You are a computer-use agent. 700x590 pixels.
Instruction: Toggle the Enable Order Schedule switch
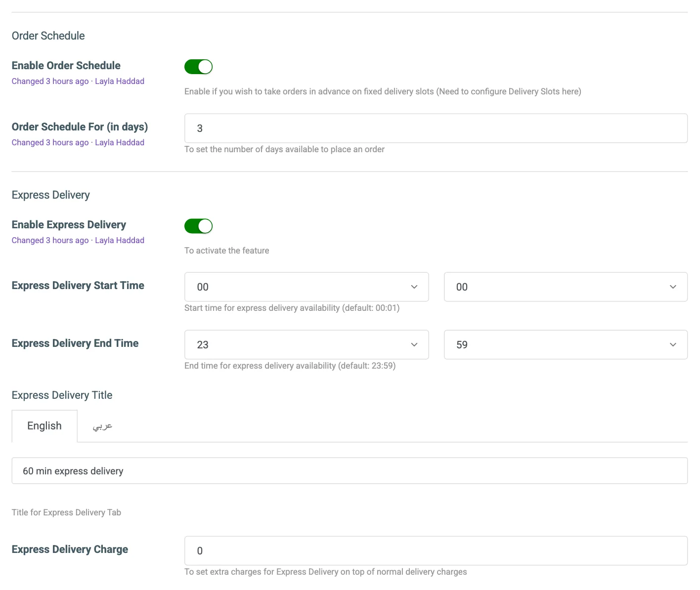(x=198, y=67)
